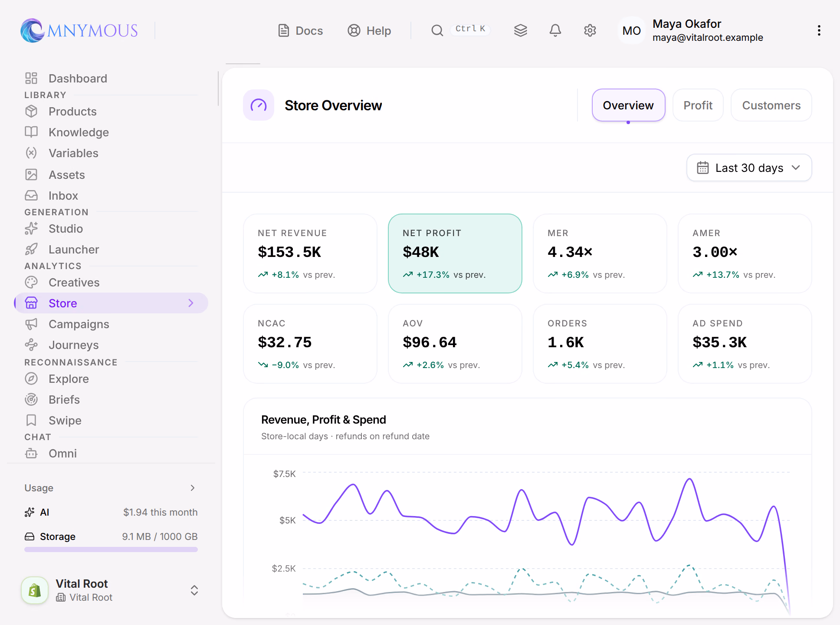
Task: Click the Store Overview gauge icon
Action: click(x=259, y=105)
